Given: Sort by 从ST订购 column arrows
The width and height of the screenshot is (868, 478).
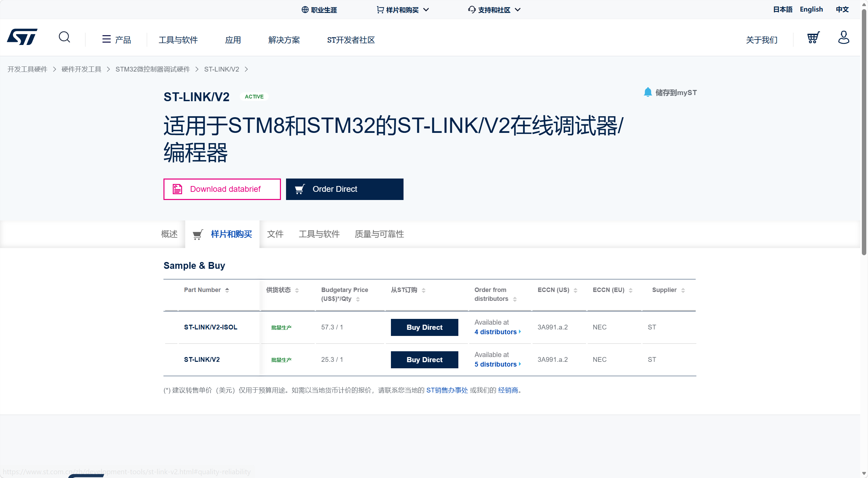Looking at the screenshot, I should 424,290.
